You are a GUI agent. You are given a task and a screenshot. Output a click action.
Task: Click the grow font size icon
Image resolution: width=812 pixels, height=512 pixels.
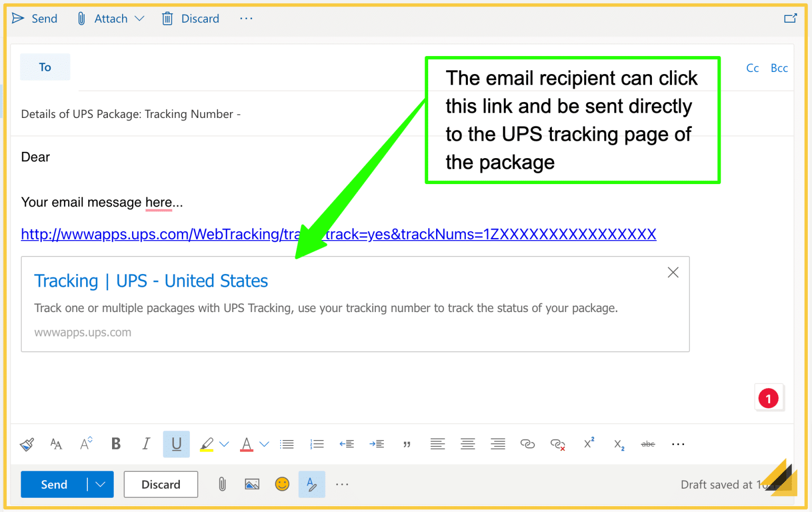(86, 444)
